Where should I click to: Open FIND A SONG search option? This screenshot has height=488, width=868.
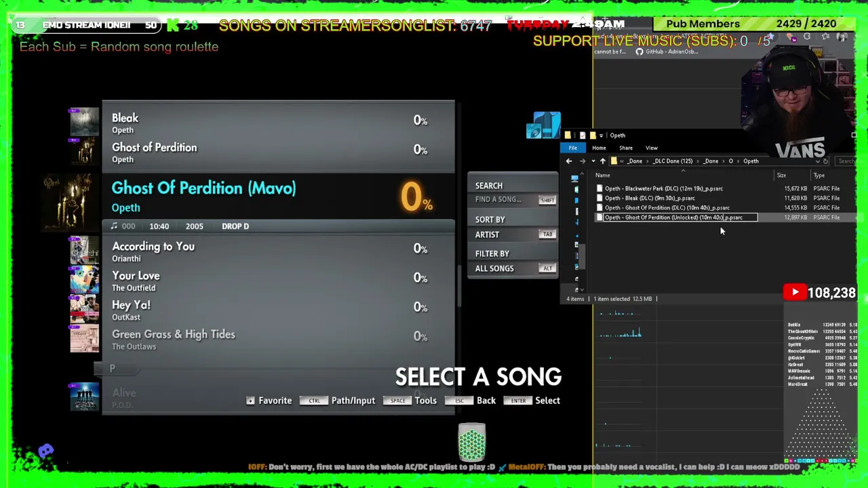[x=514, y=200]
